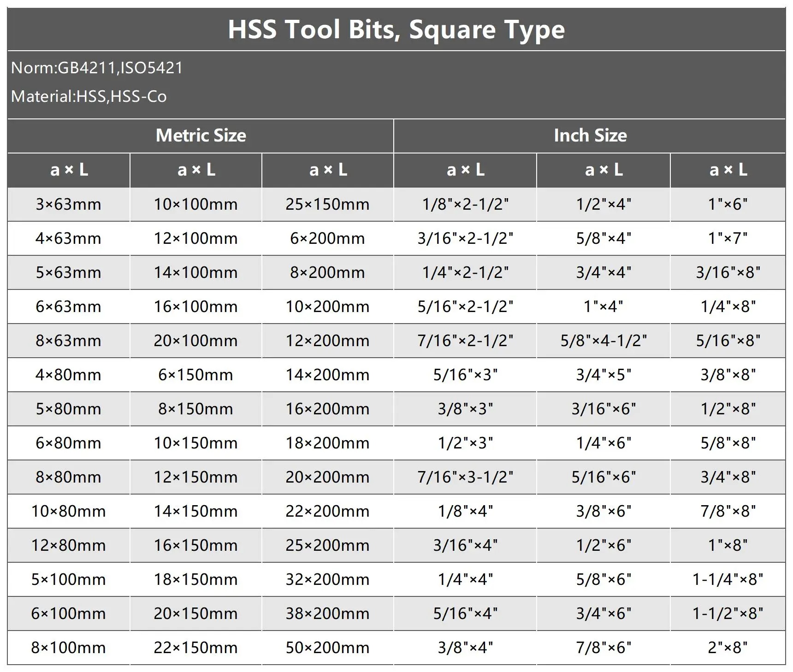Click the 5/16"×2-1/2" cell
This screenshot has width=793, height=672.
point(466,307)
